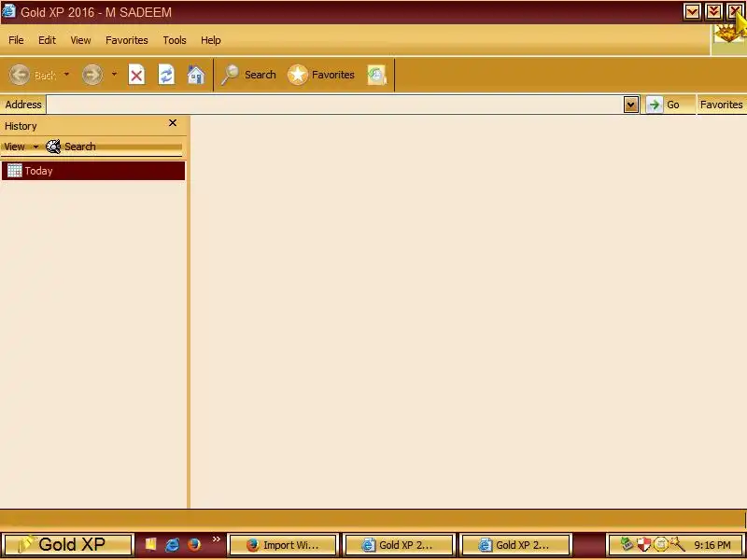
Task: Open the Gold XP Start button
Action: coord(67,545)
